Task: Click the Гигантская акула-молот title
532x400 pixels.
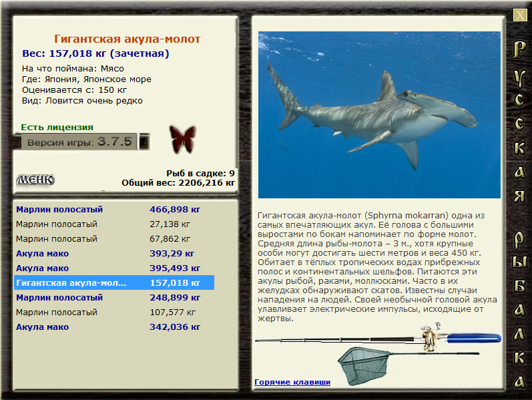Action: tap(127, 39)
